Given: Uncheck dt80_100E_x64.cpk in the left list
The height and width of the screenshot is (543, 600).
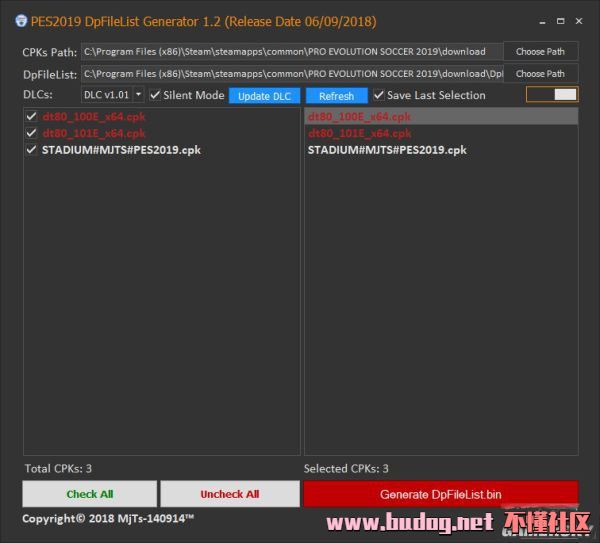Looking at the screenshot, I should (32, 117).
